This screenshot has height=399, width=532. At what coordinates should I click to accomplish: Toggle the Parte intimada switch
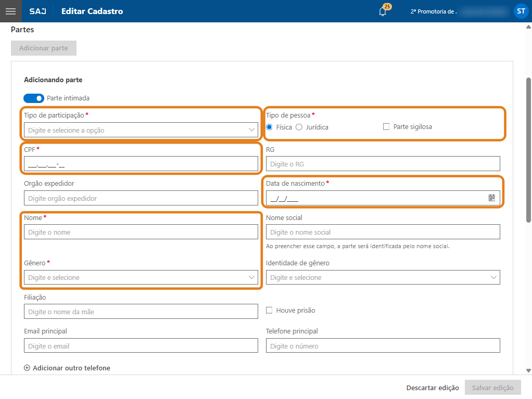click(34, 98)
